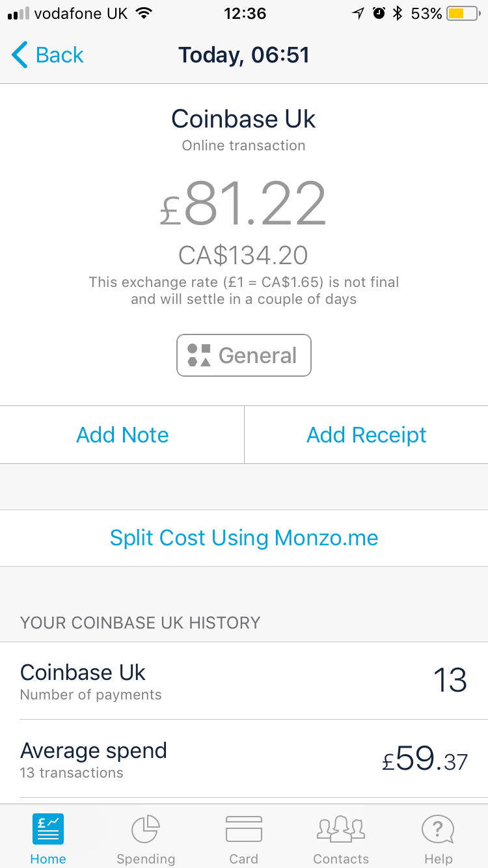This screenshot has width=488, height=868.
Task: Change the General category selector
Action: pos(244,355)
